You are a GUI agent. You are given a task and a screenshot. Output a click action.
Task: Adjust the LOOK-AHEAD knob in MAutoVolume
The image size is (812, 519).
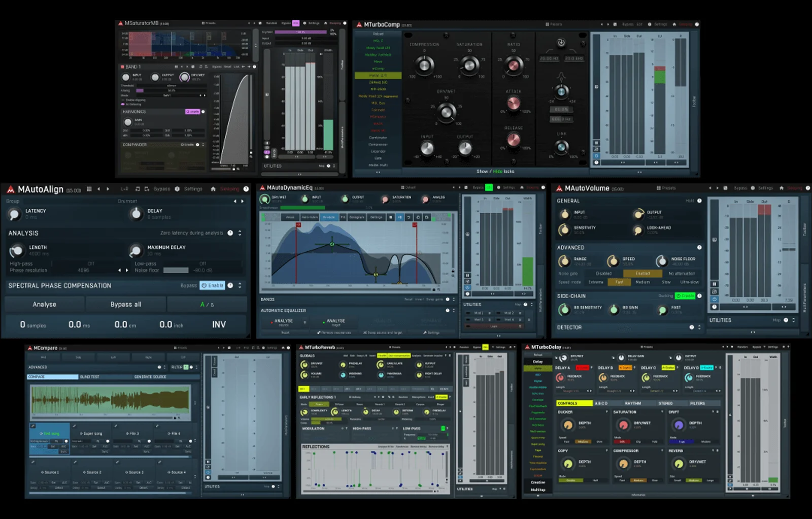pyautogui.click(x=638, y=230)
